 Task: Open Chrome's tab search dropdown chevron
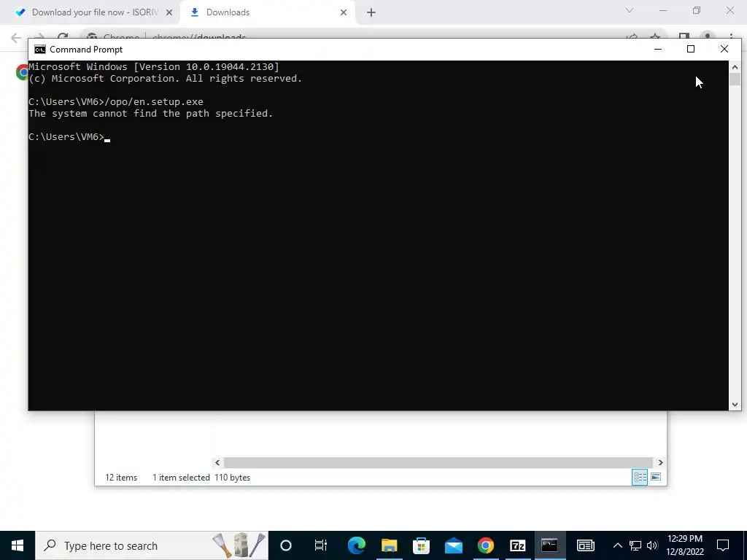[x=630, y=10]
